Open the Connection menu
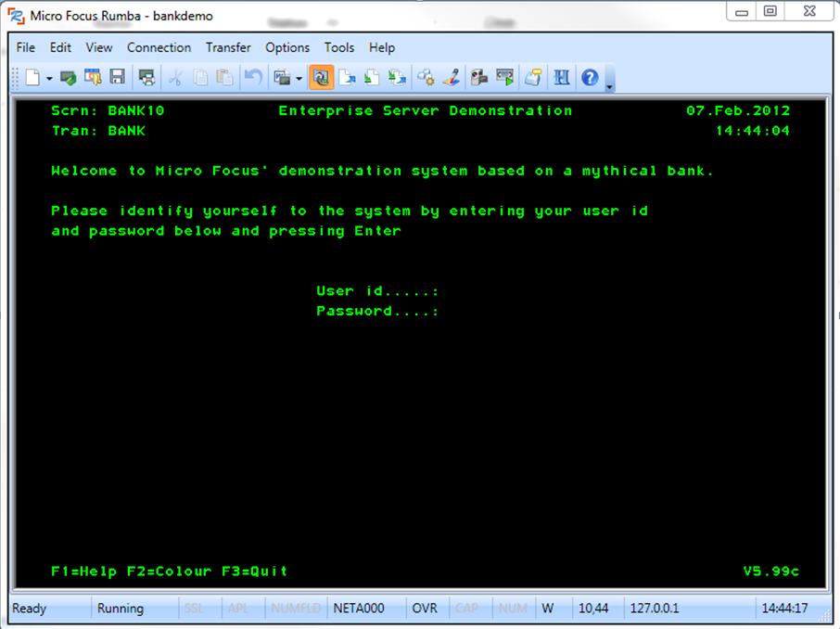840x629 pixels. (x=159, y=47)
